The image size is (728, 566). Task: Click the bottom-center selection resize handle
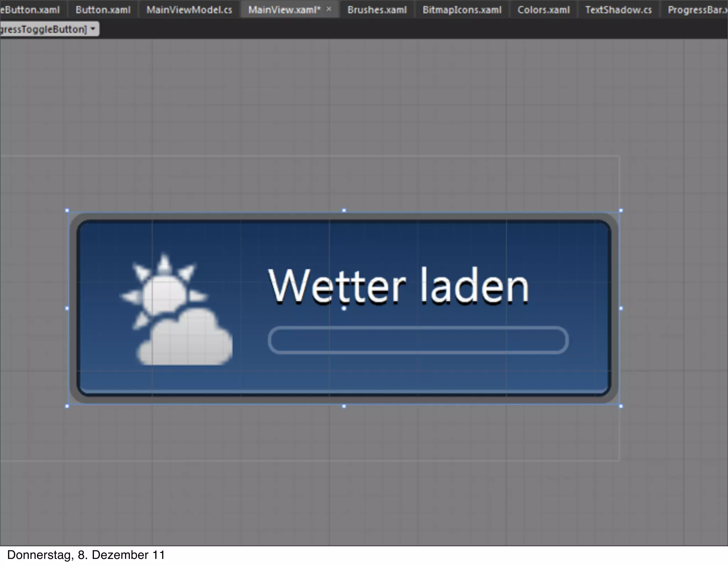click(344, 406)
